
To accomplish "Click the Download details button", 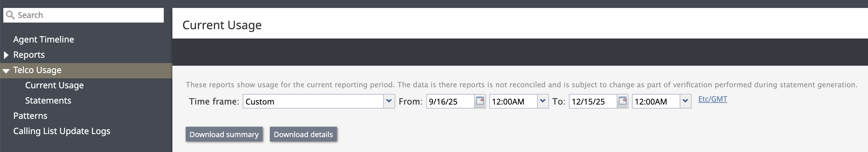I will click(303, 134).
